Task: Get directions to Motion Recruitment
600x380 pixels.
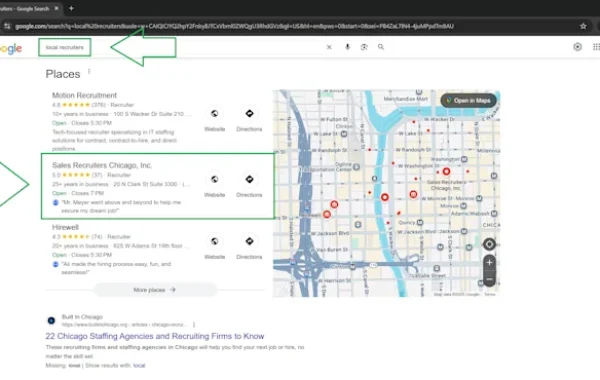Action: (x=249, y=114)
